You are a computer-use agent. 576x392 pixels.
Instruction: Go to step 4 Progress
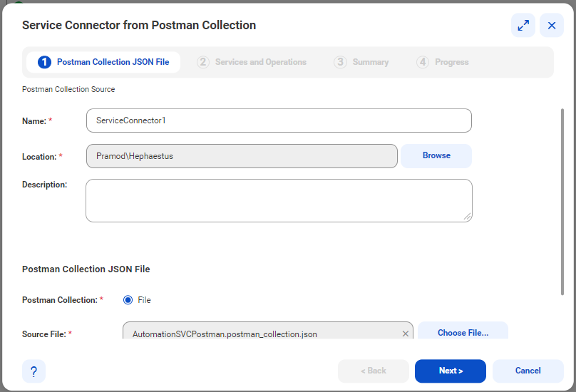click(442, 62)
